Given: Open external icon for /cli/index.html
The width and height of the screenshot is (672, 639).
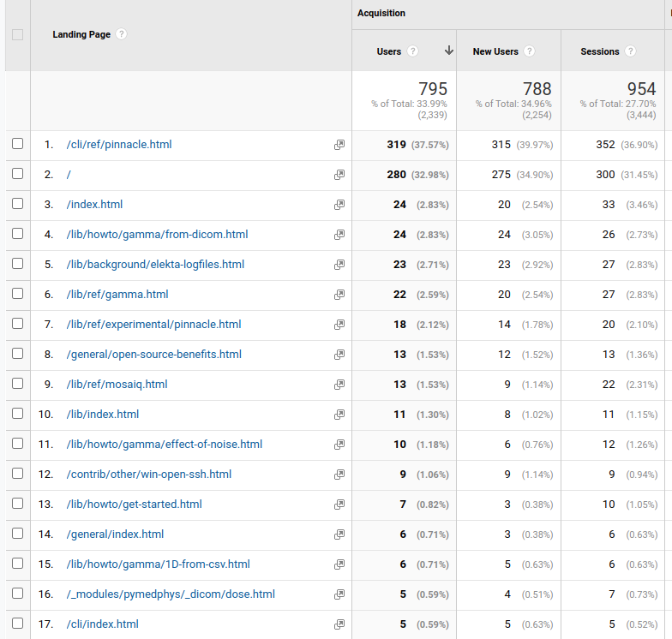Looking at the screenshot, I should (339, 624).
